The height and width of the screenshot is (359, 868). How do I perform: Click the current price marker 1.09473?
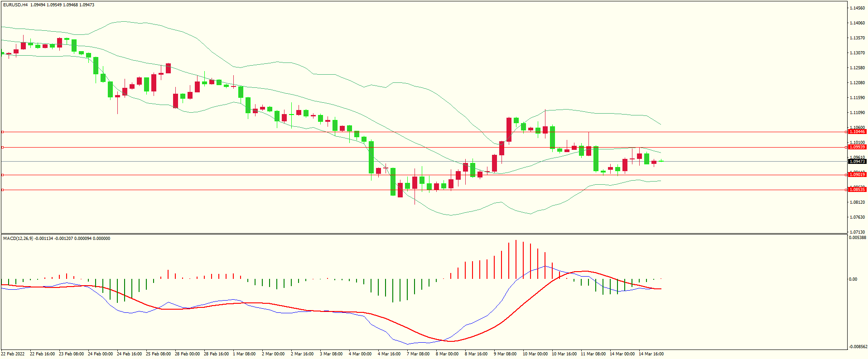(x=857, y=162)
